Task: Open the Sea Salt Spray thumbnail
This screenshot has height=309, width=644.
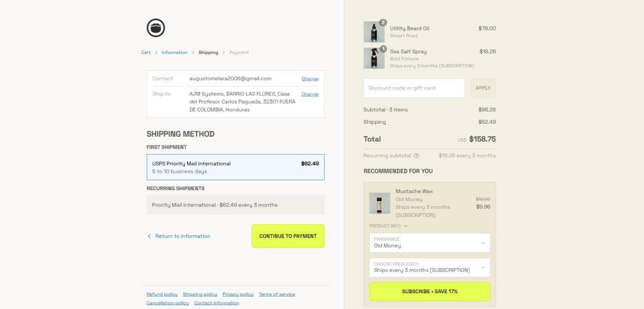Action: (x=374, y=58)
